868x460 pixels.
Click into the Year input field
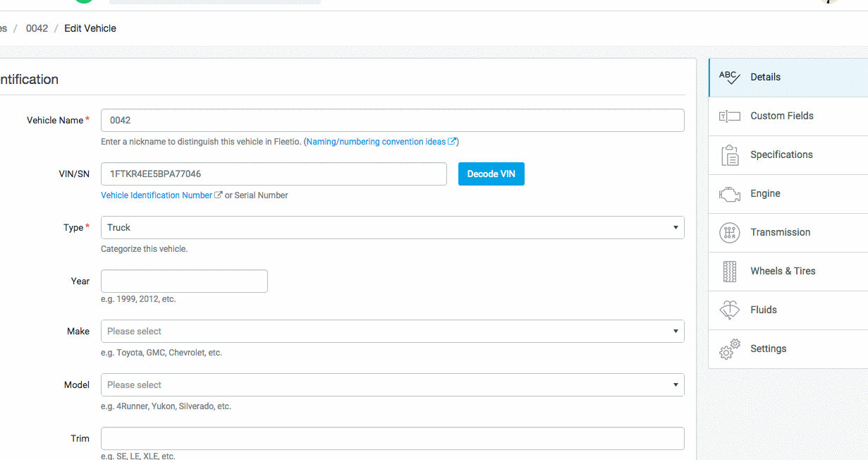click(x=184, y=282)
